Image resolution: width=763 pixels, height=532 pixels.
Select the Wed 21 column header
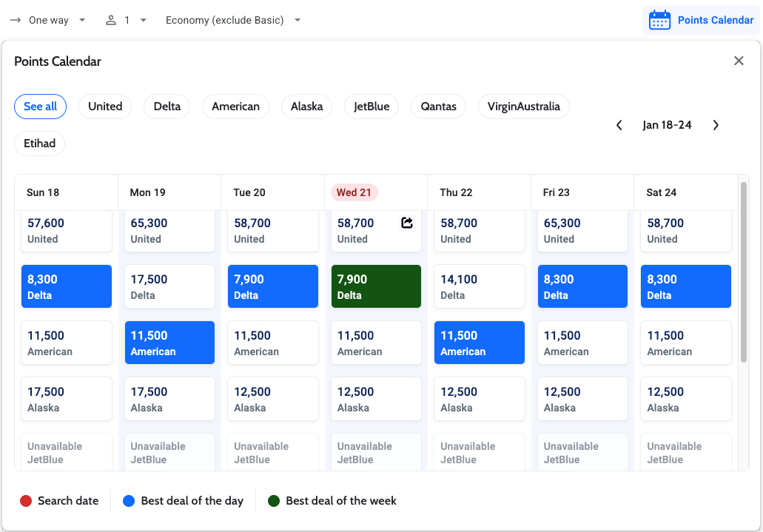point(354,192)
